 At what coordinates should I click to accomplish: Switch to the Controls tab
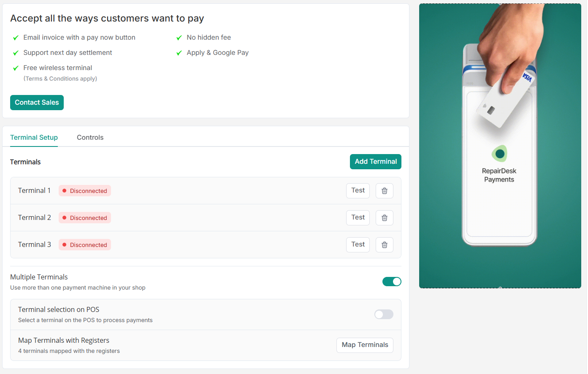coord(90,138)
